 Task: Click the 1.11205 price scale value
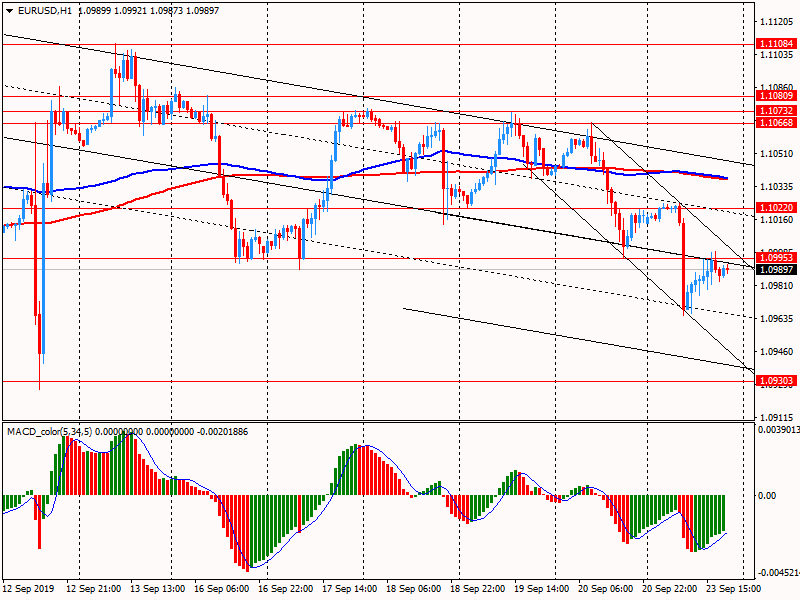[777, 21]
